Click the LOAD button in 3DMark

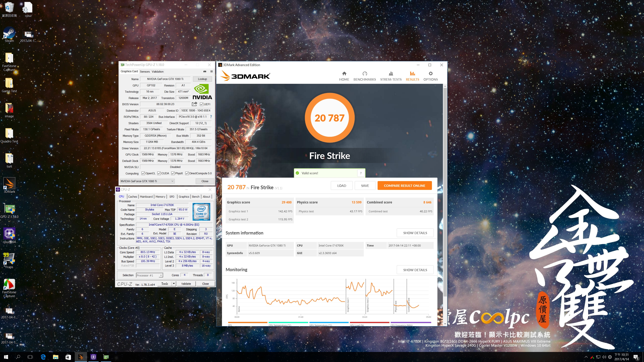tap(341, 186)
